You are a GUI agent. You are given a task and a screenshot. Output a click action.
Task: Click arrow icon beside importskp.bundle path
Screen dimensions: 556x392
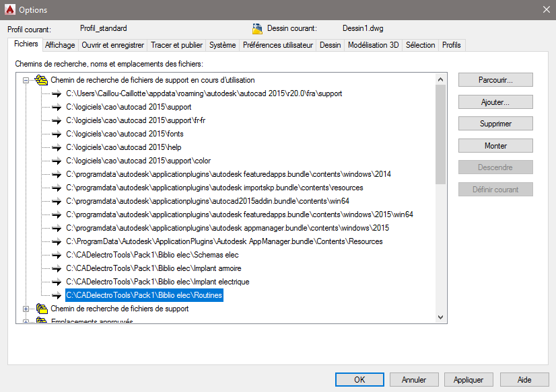tap(57, 188)
